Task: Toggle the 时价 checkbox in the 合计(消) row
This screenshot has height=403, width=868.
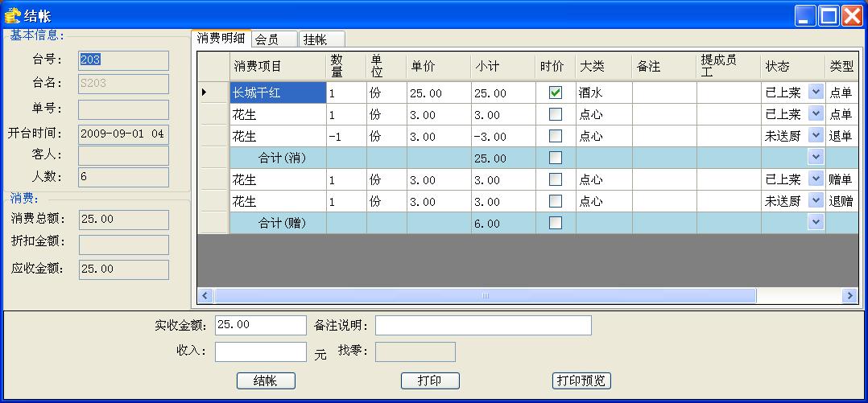Action: [x=555, y=158]
